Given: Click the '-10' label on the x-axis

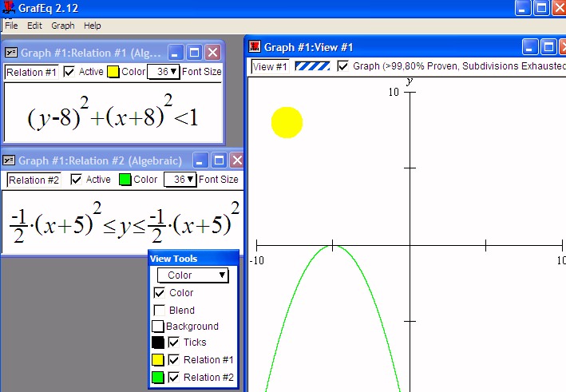Looking at the screenshot, I should click(256, 260).
